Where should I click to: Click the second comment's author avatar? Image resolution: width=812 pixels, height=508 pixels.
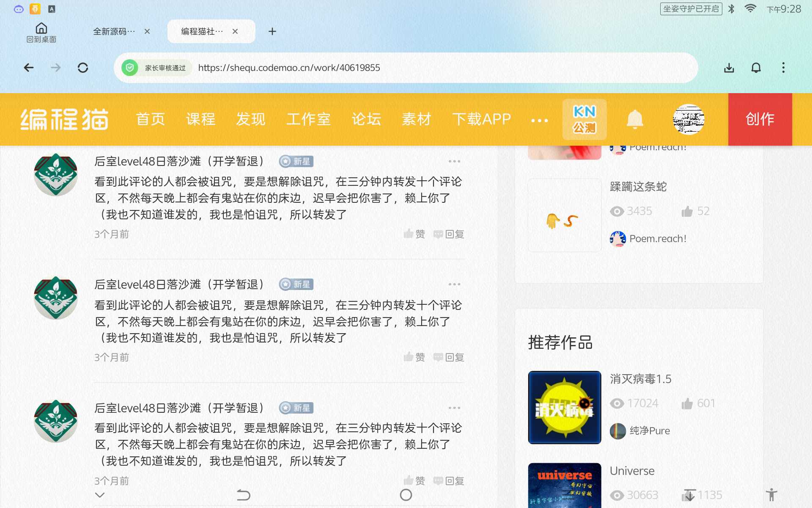(56, 298)
